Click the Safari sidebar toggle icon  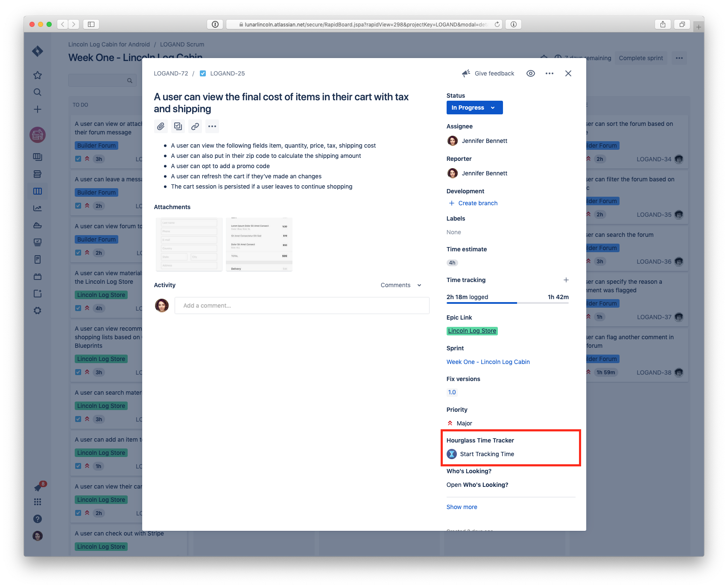(91, 24)
